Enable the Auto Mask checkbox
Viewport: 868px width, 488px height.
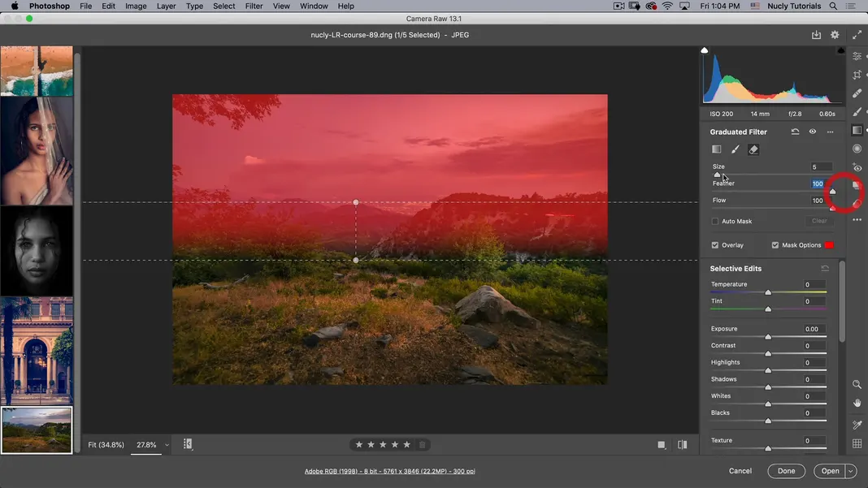714,222
